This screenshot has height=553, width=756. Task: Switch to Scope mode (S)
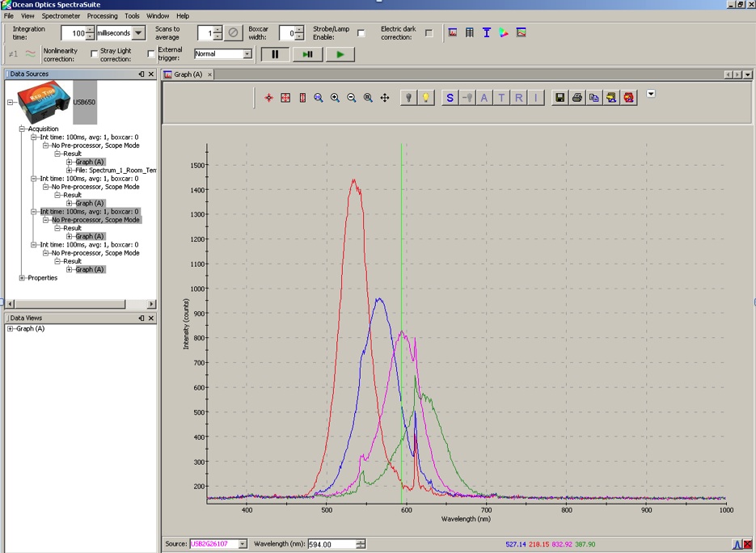coord(450,98)
